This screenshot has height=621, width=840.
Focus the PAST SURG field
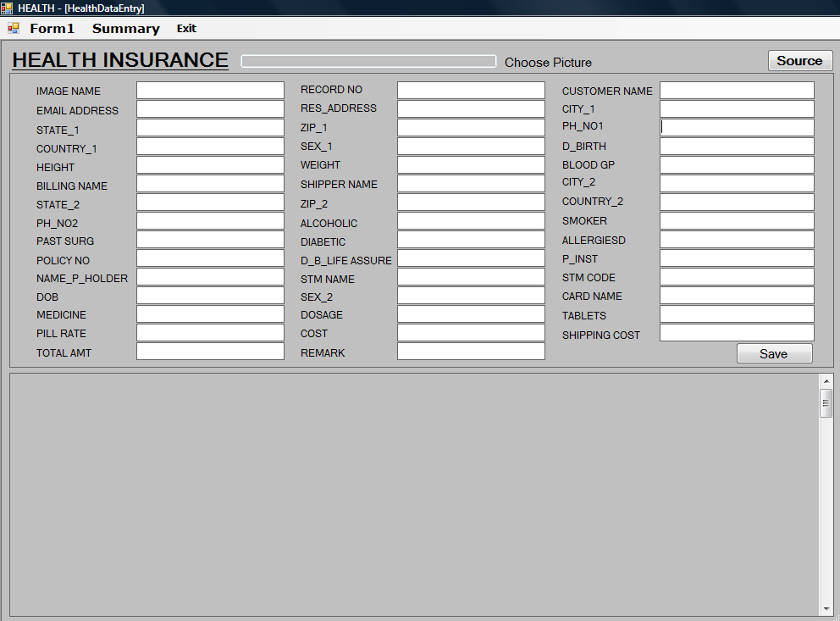(x=210, y=240)
